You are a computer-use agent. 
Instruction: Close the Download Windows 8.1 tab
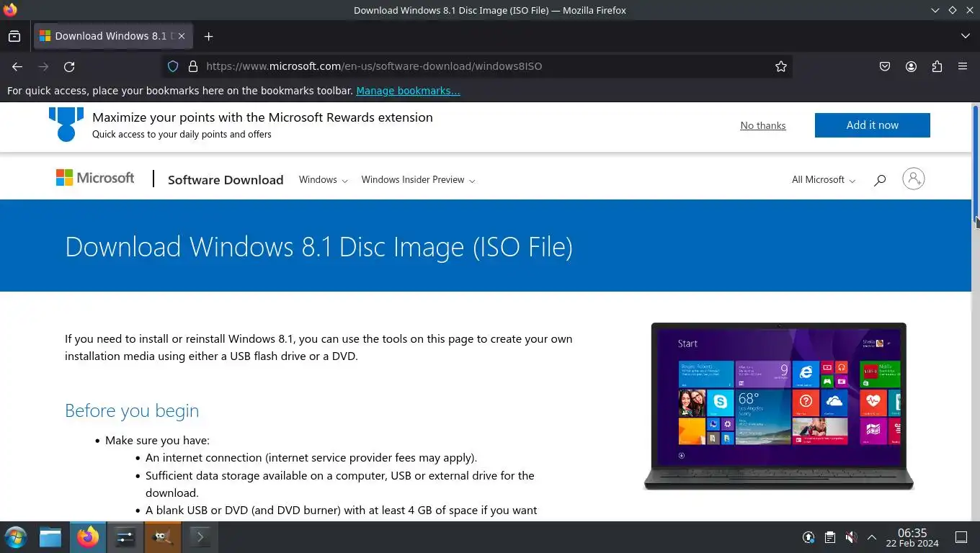[x=182, y=36]
